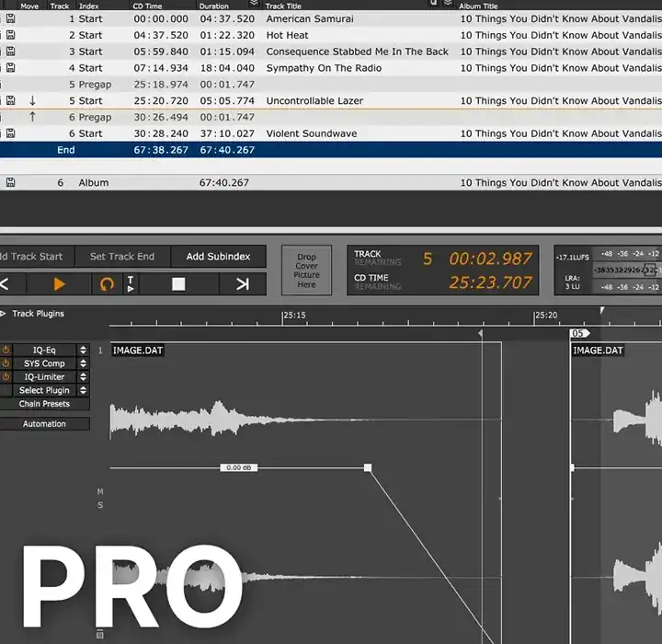
Task: Toggle power for the SYS Comp plugin
Action: pyautogui.click(x=6, y=363)
